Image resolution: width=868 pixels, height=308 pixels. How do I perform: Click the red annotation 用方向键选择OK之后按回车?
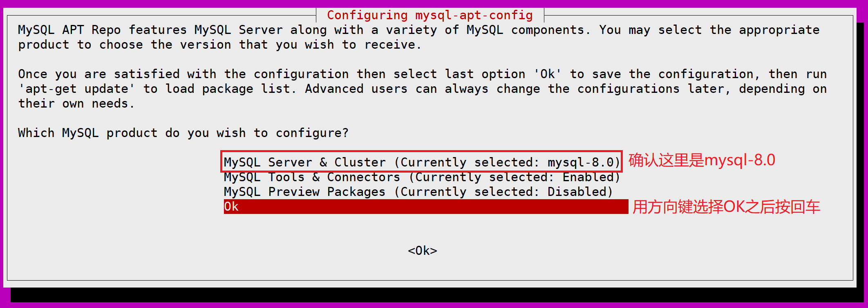point(726,207)
